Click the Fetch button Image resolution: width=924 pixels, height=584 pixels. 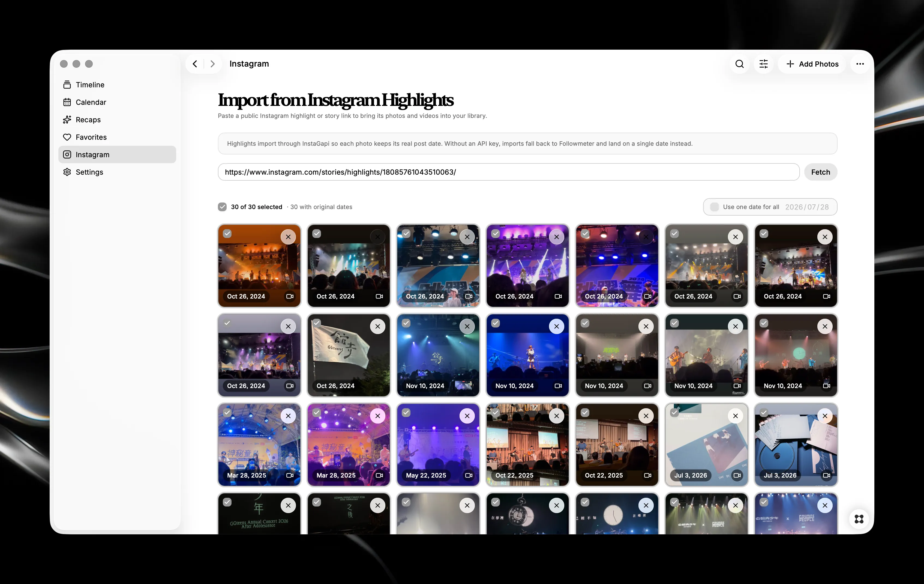tap(820, 172)
